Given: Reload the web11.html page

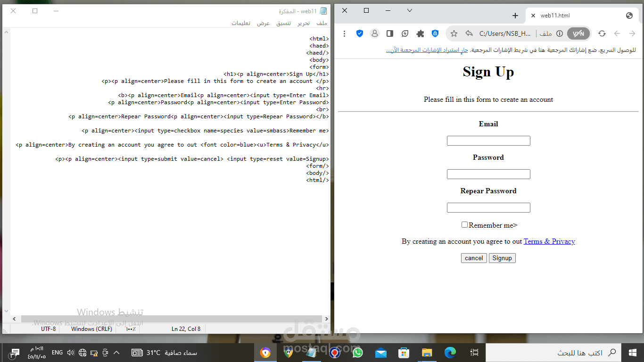Looking at the screenshot, I should 602,33.
